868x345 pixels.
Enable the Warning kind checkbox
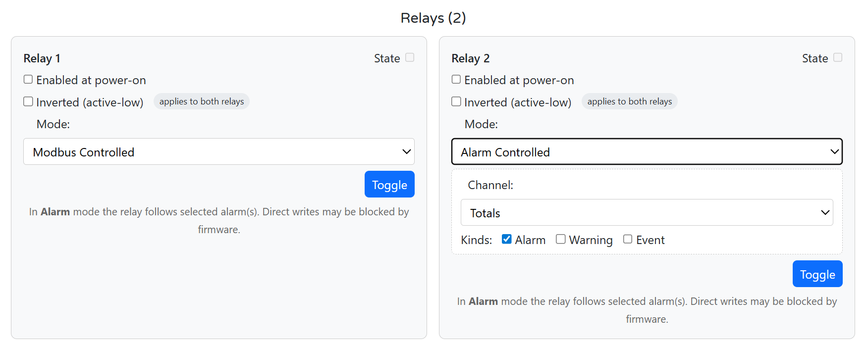[560, 239]
